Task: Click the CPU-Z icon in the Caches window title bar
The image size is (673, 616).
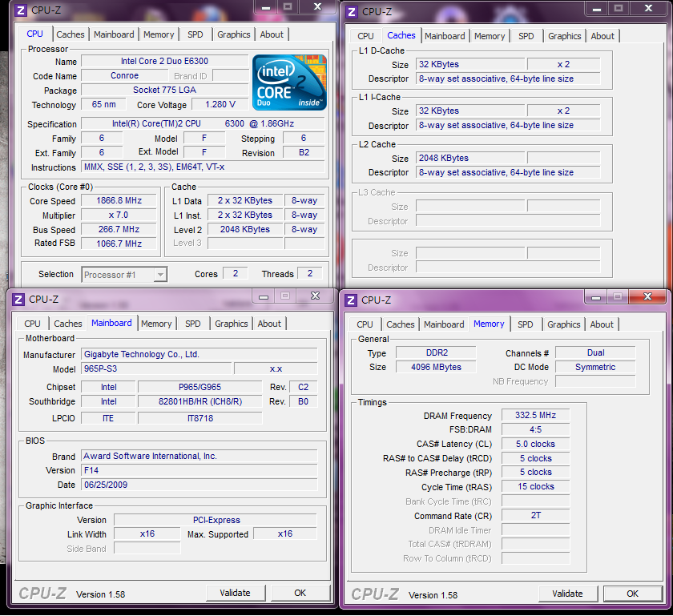Action: click(350, 11)
